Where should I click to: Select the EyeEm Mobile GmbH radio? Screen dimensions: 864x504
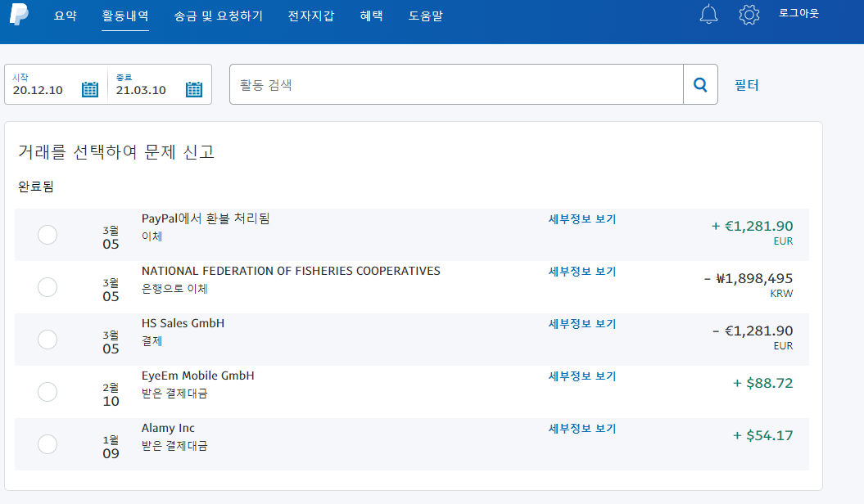47,392
